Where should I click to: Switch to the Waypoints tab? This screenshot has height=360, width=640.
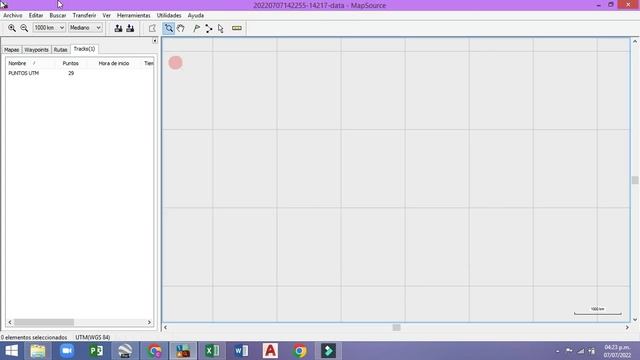[x=36, y=49]
